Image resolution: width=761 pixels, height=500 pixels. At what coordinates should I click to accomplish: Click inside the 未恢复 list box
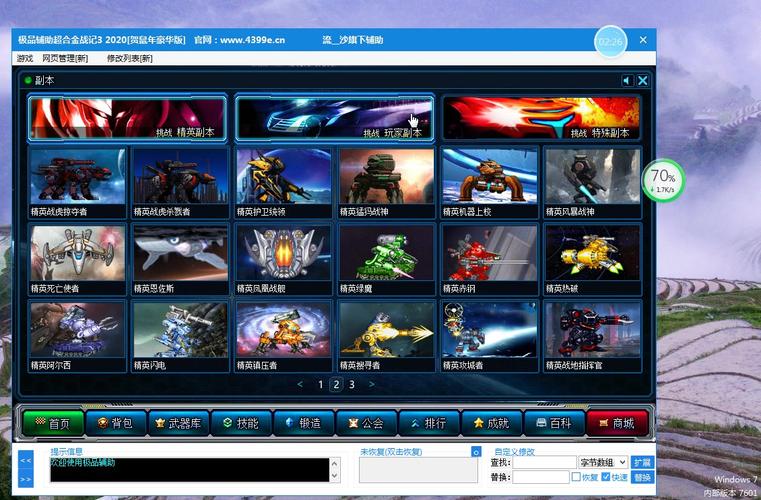point(418,470)
